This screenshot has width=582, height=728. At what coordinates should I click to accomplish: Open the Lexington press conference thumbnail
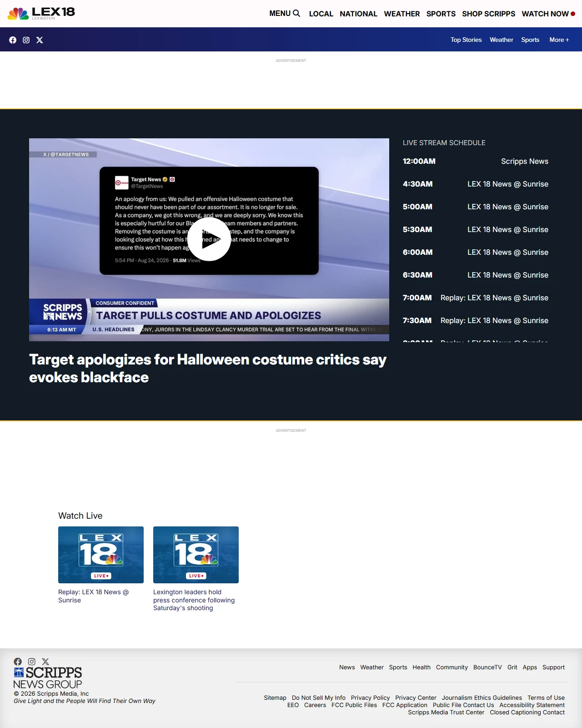(x=196, y=555)
